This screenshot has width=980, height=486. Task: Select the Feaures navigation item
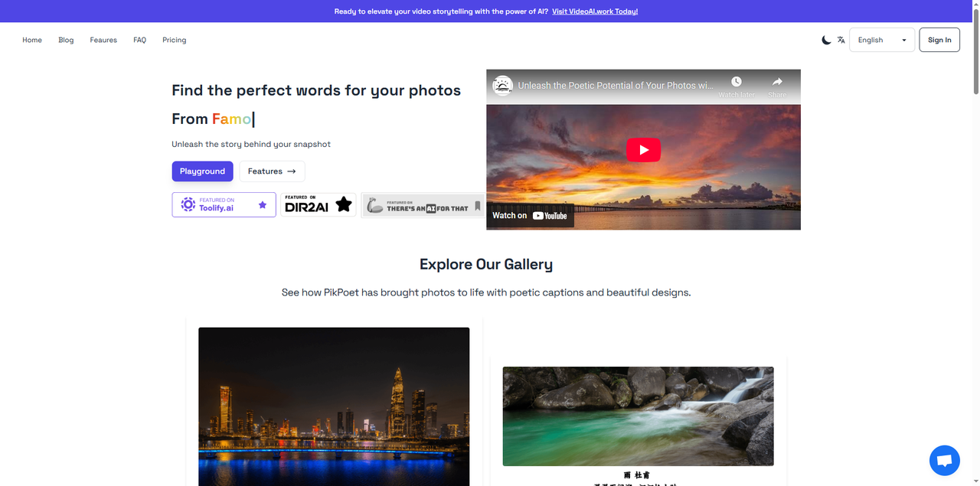(103, 40)
